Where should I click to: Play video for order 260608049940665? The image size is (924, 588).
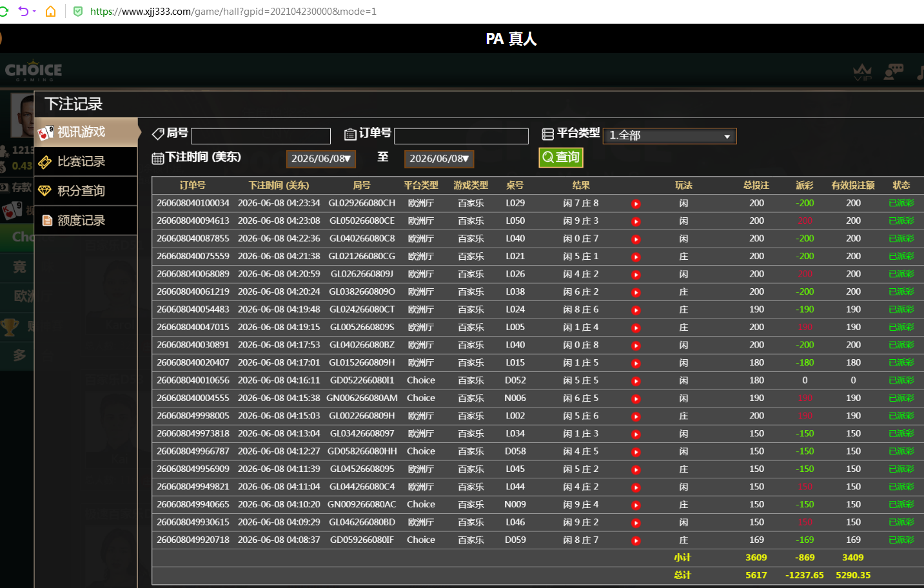pos(636,505)
